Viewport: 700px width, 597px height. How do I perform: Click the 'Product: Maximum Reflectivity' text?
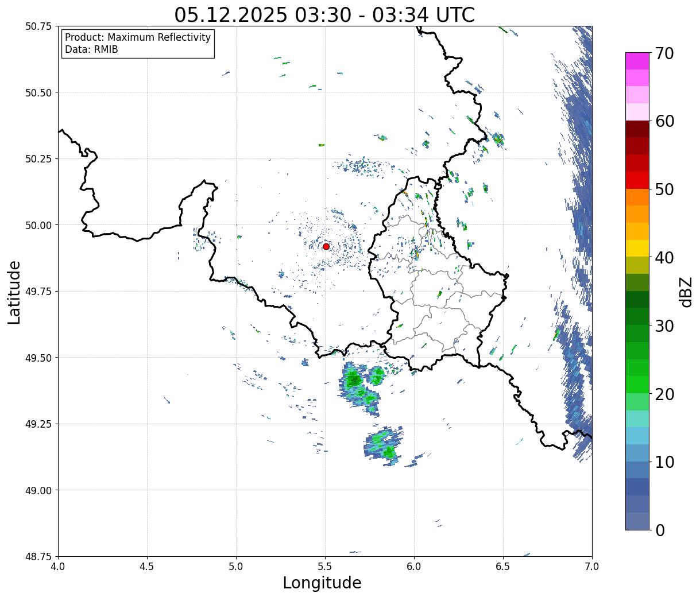tap(138, 37)
